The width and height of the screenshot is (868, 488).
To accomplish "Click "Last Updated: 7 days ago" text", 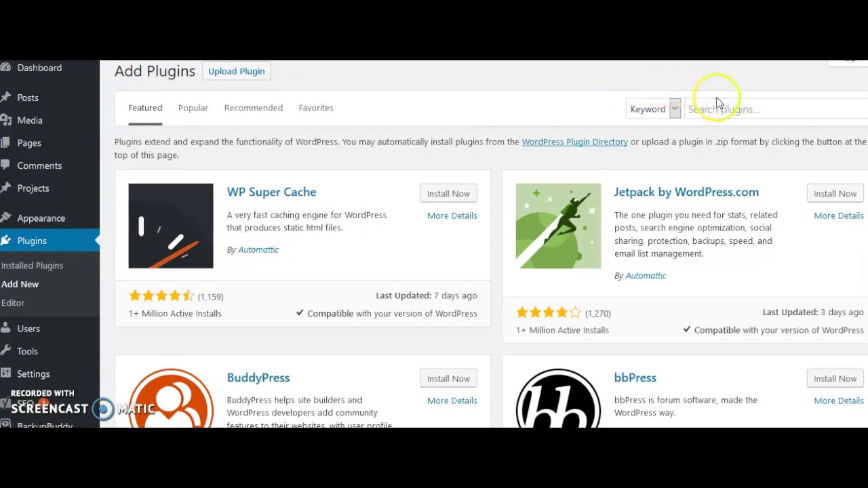I will 427,296.
